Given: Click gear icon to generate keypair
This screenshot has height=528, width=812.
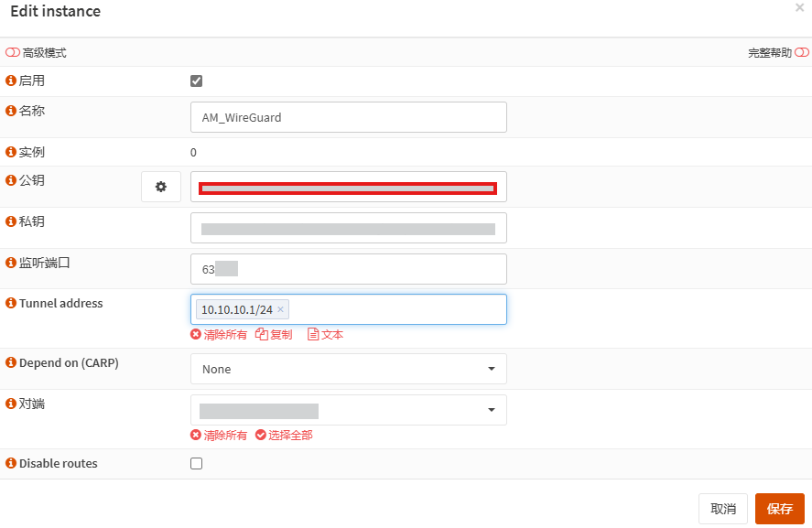Looking at the screenshot, I should click(x=161, y=187).
